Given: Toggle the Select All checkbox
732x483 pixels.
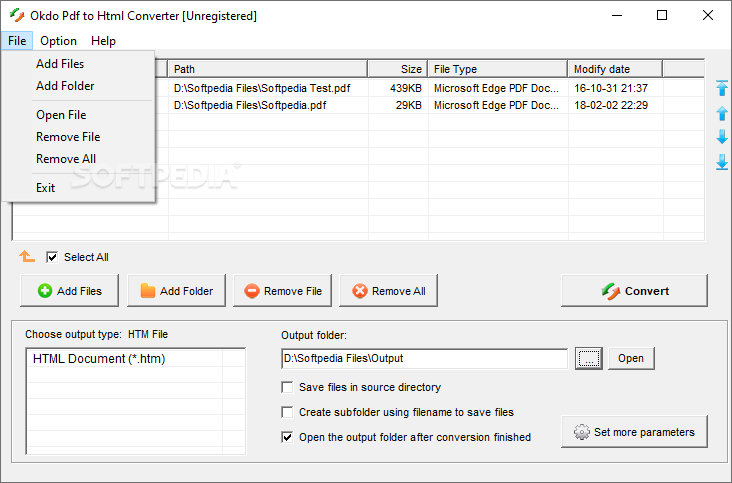Looking at the screenshot, I should coord(52,257).
